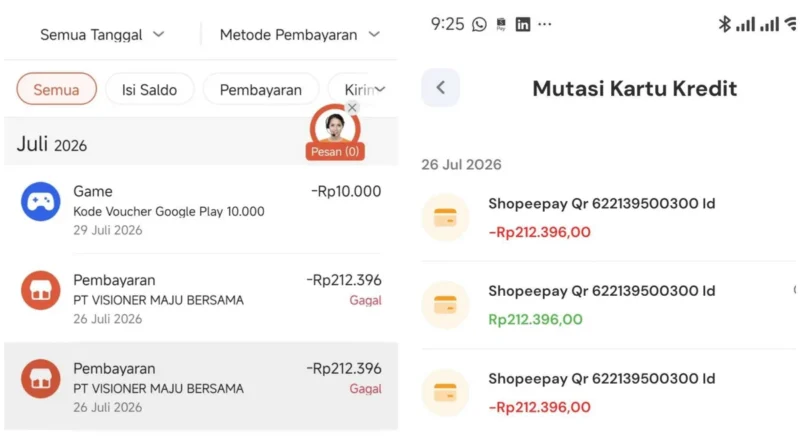800x445 pixels.
Task: Expand the Semua Tanggal date filter
Action: 102,35
